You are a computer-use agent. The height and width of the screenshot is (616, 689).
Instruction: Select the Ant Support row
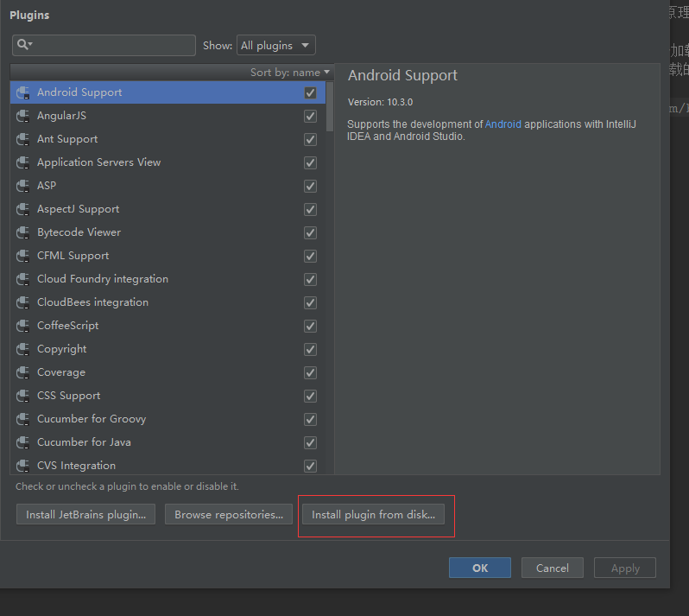point(168,139)
